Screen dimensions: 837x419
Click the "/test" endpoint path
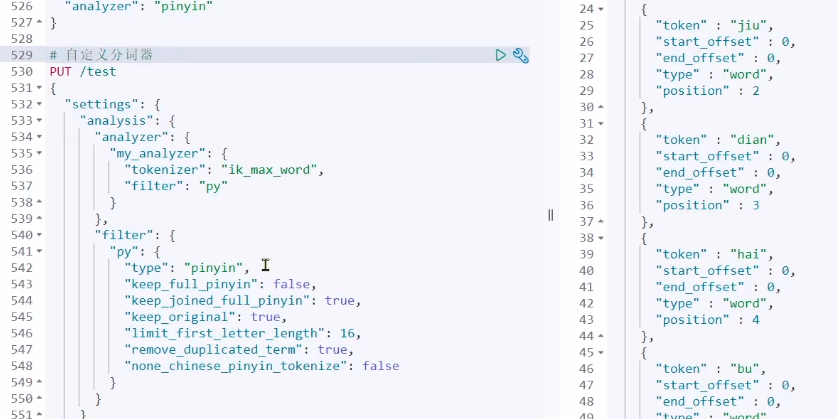click(98, 72)
